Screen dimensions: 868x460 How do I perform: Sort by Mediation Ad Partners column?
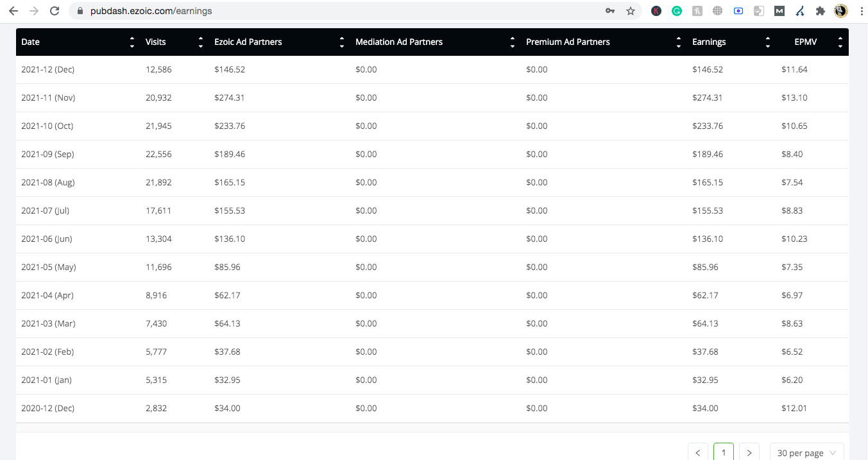coord(513,42)
